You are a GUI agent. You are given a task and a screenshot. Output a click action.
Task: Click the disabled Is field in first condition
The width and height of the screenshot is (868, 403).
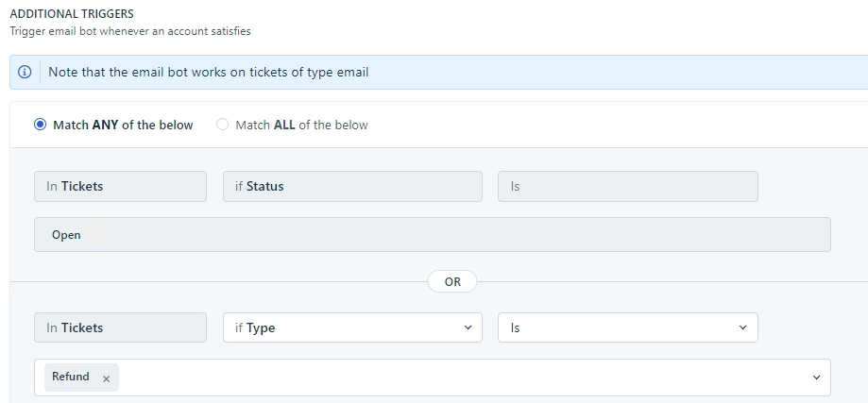(628, 186)
